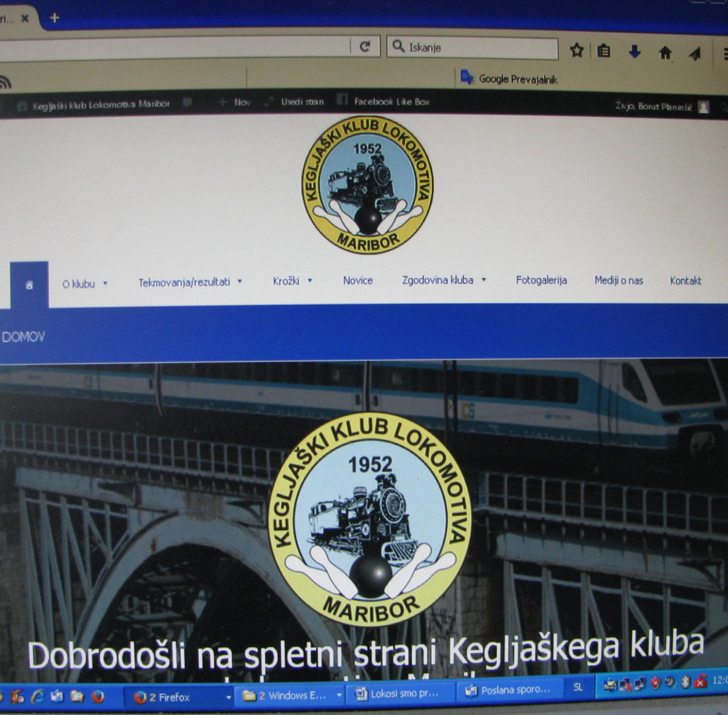
Task: Expand the Windows Explorer taskbar group arrow
Action: coord(339,695)
